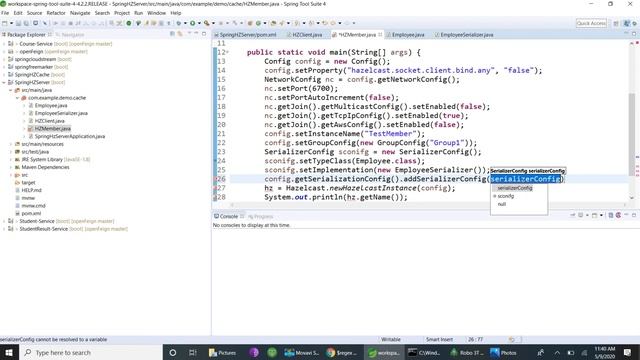
Task: Click the External Tools run icon
Action: coord(207,23)
